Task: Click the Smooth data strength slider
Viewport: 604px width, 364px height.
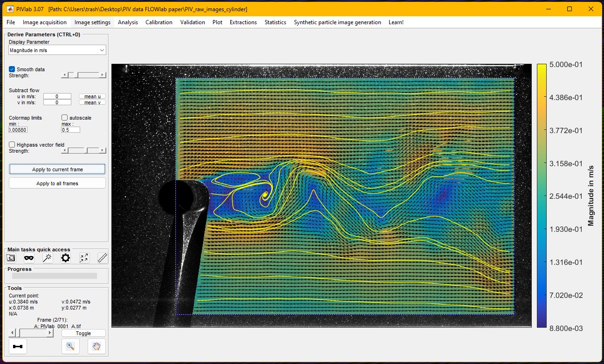Action: pyautogui.click(x=83, y=75)
